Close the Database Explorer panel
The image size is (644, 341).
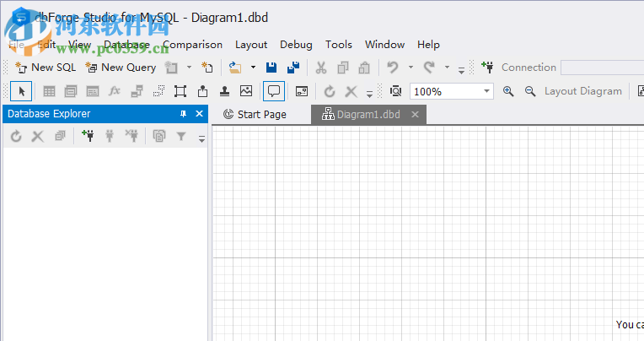coord(199,114)
